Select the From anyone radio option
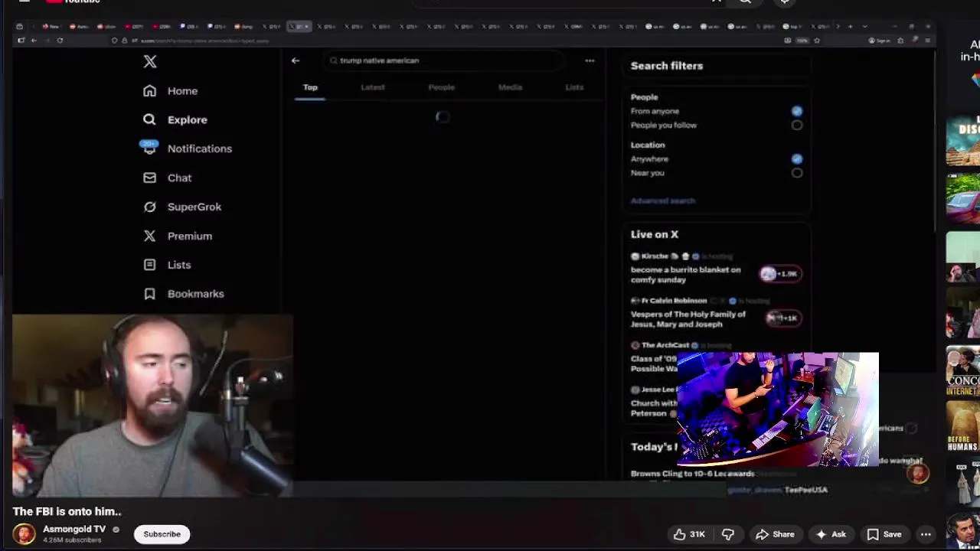 click(797, 111)
